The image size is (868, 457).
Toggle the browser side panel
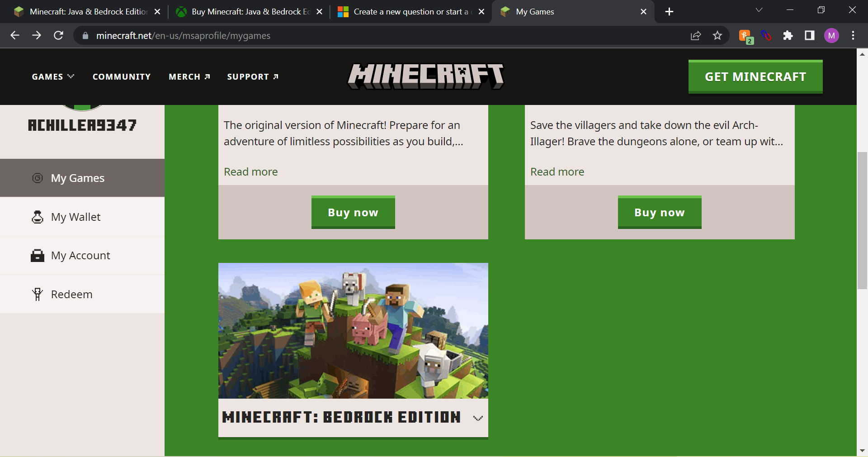tap(810, 35)
